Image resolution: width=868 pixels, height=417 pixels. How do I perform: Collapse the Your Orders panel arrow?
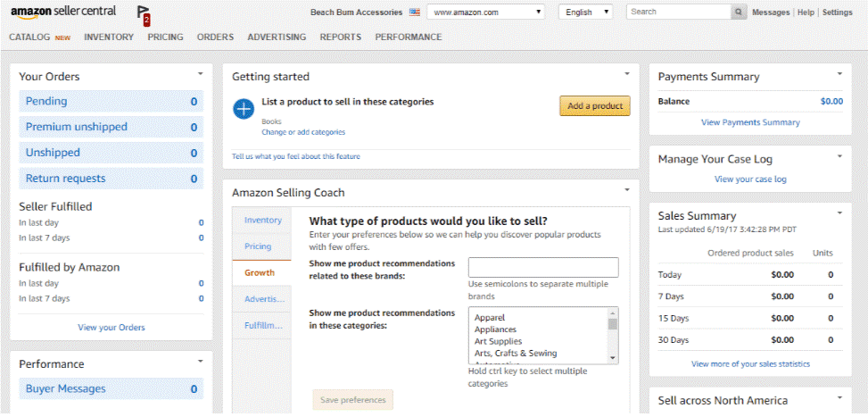[201, 73]
